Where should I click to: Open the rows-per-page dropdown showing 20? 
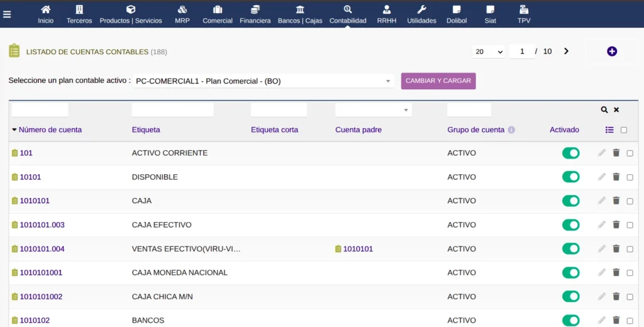[x=489, y=52]
